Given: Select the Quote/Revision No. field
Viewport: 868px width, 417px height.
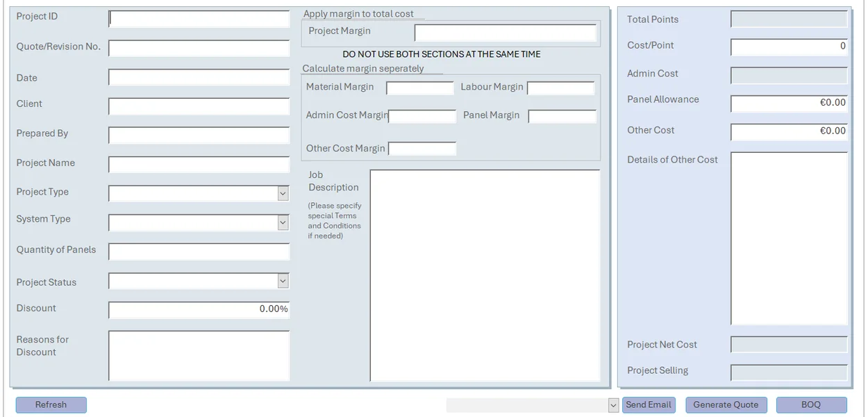Looking at the screenshot, I should 199,48.
